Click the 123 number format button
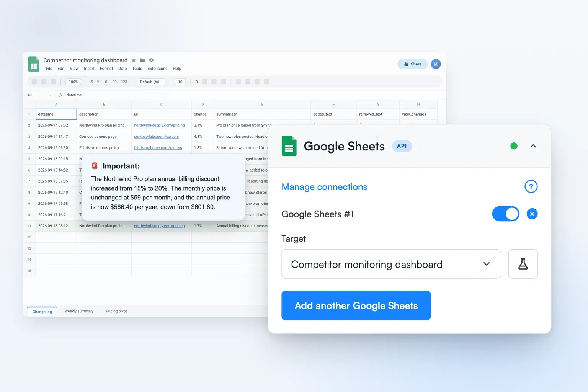588x392 pixels. coord(124,82)
